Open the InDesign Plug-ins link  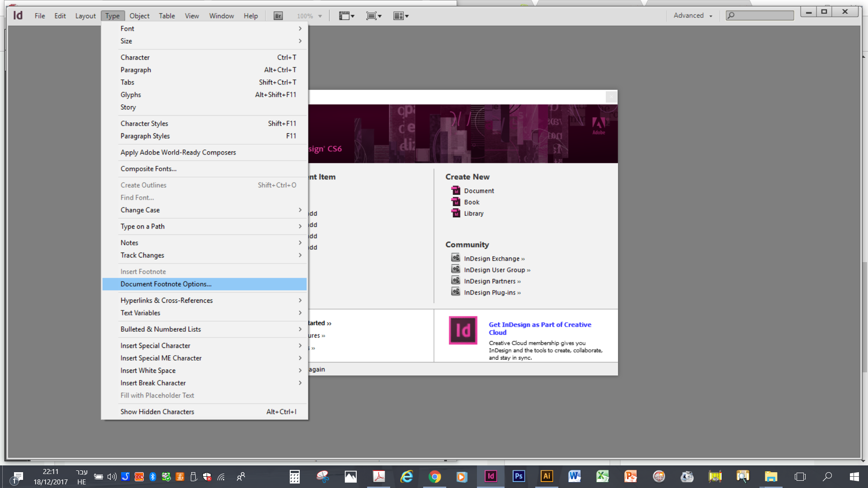click(492, 292)
